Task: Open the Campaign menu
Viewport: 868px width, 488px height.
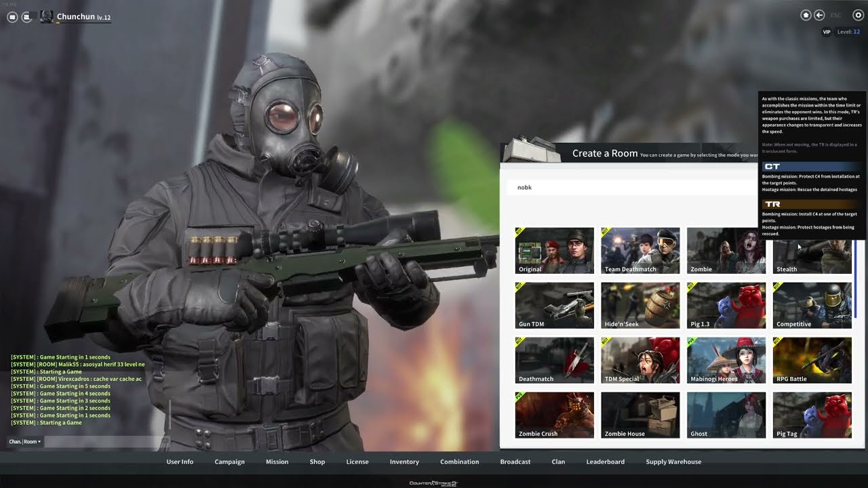Action: tap(229, 462)
